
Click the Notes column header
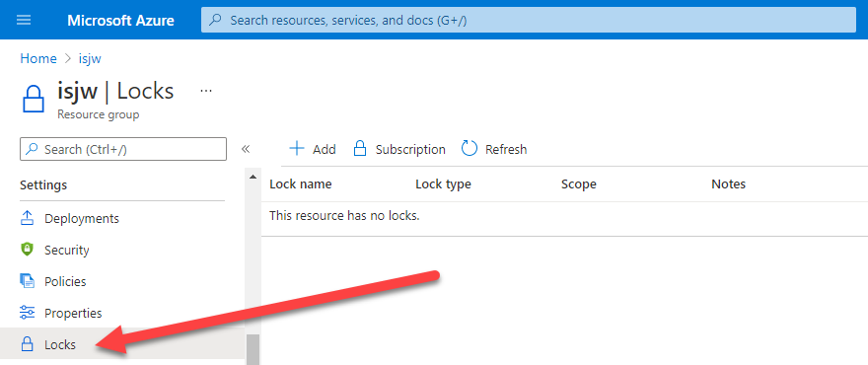(729, 183)
